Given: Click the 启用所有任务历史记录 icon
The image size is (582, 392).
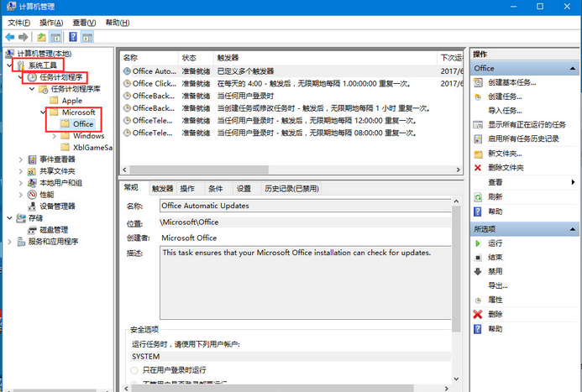Looking at the screenshot, I should click(478, 139).
